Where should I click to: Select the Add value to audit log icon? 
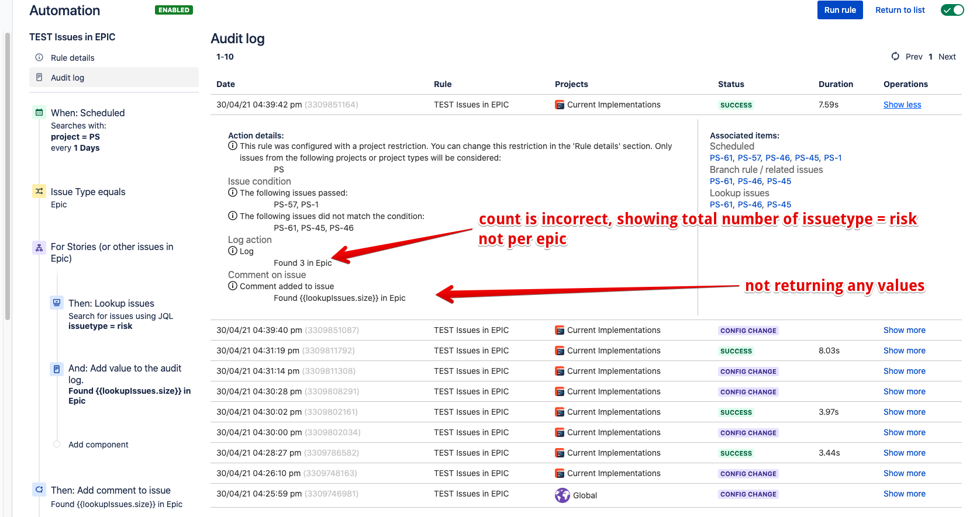[57, 369]
